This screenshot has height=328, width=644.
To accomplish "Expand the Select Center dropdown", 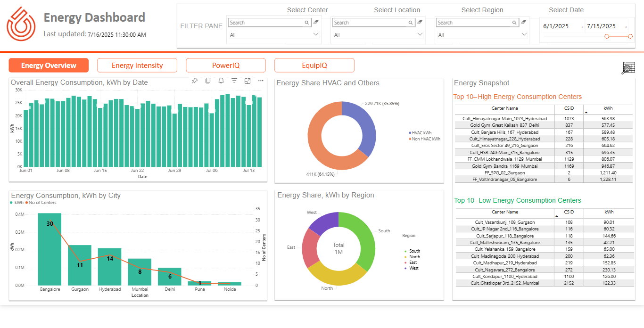I will [316, 34].
